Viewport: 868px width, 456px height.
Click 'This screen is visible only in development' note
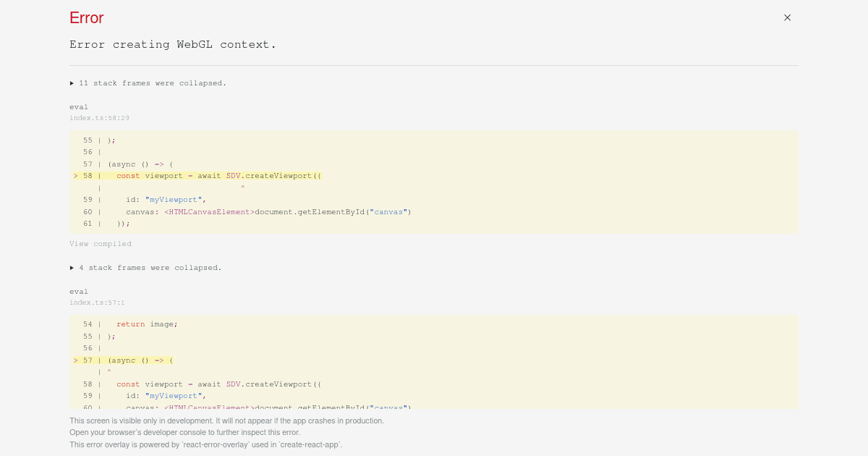coord(226,421)
